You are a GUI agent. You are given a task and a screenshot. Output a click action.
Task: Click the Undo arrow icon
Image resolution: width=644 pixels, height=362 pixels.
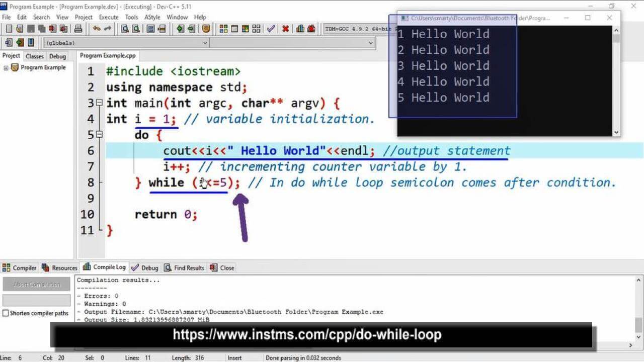point(97,29)
